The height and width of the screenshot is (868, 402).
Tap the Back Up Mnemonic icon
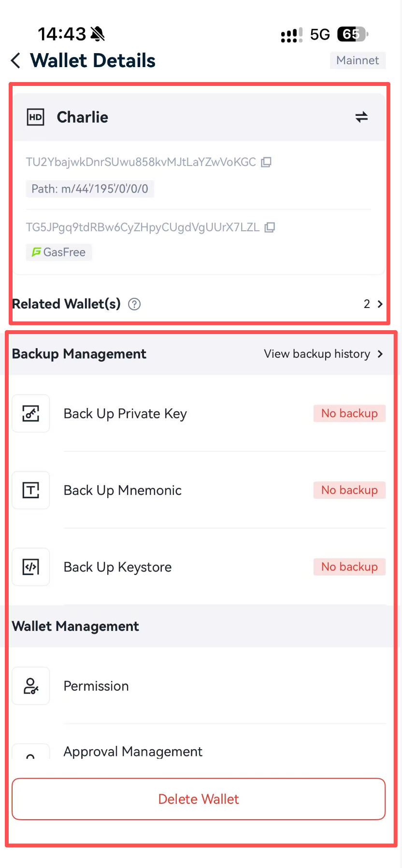coord(31,490)
